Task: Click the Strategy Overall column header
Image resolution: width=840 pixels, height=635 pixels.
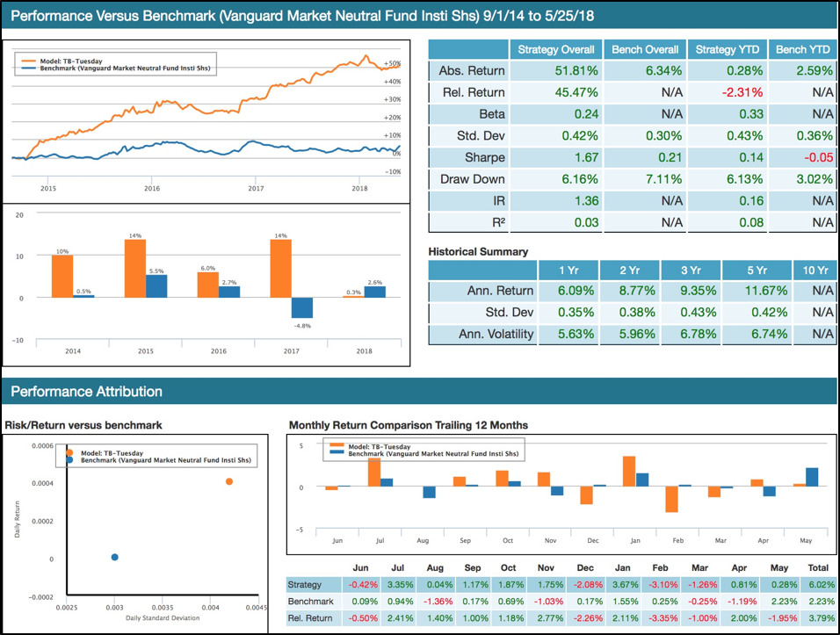Action: click(x=556, y=49)
